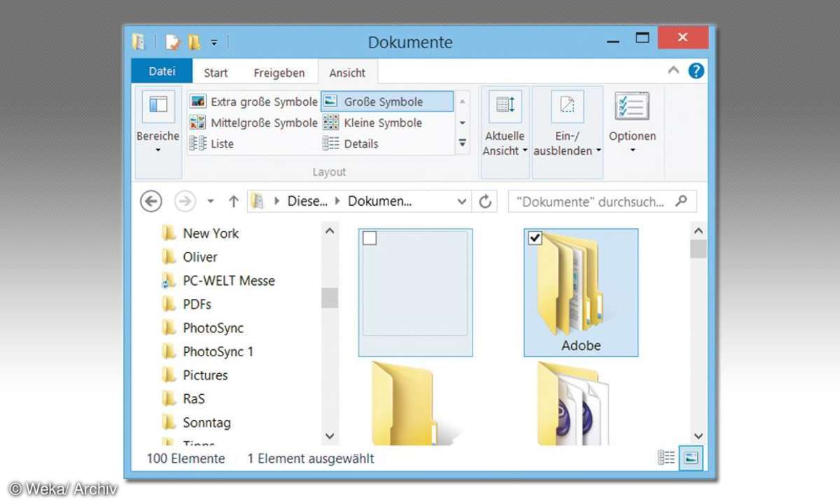Select the Ansicht tab
This screenshot has width=840, height=504.
(347, 73)
